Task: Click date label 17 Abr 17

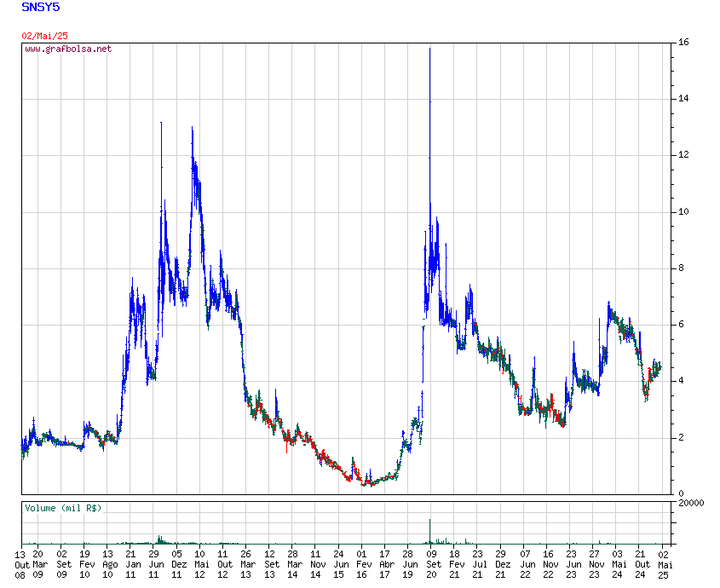Action: pyautogui.click(x=386, y=565)
